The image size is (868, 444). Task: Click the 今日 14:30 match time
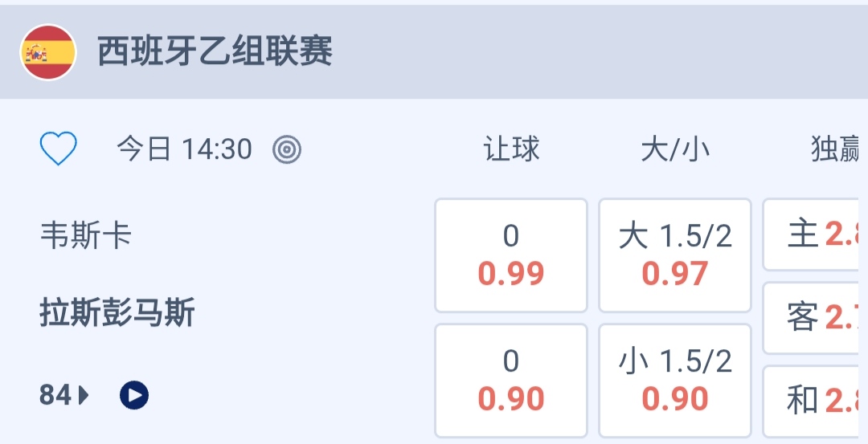click(x=184, y=149)
